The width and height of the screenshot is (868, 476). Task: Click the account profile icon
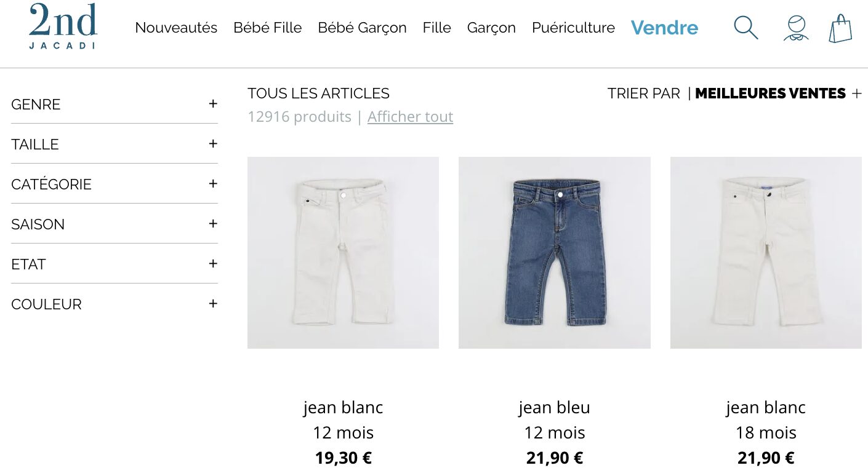coord(795,28)
